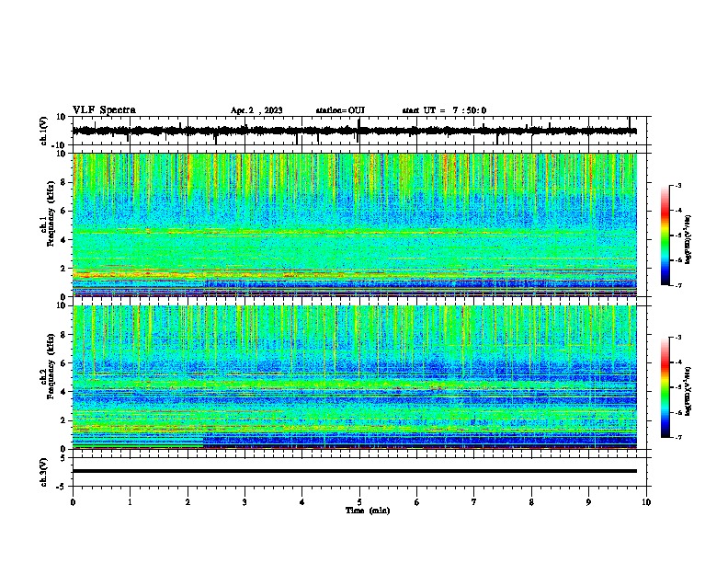Click time axis tick label '8'

[531, 502]
